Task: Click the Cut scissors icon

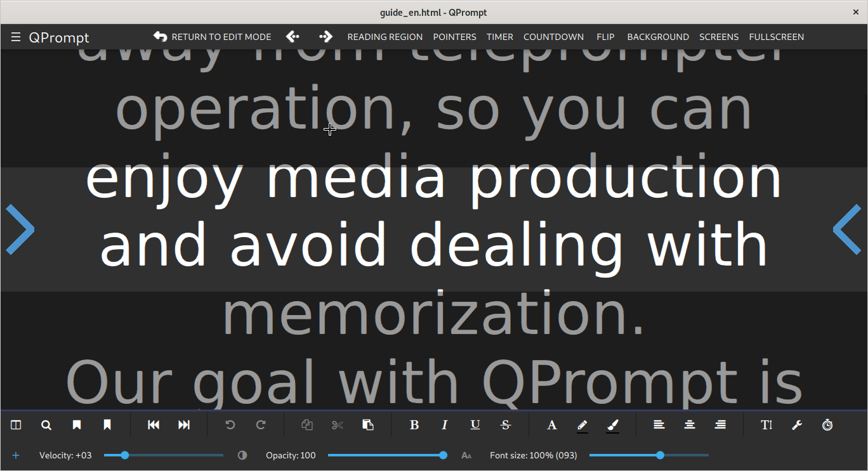Action: 338,425
